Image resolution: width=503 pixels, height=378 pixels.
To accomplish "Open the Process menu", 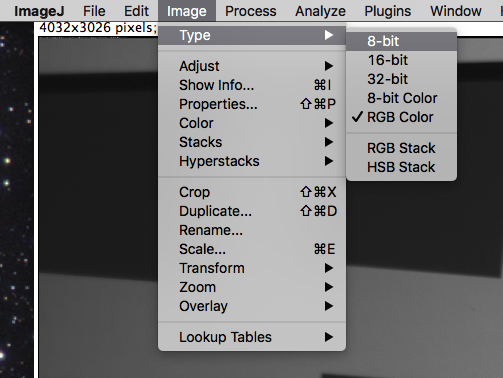I will pos(251,11).
